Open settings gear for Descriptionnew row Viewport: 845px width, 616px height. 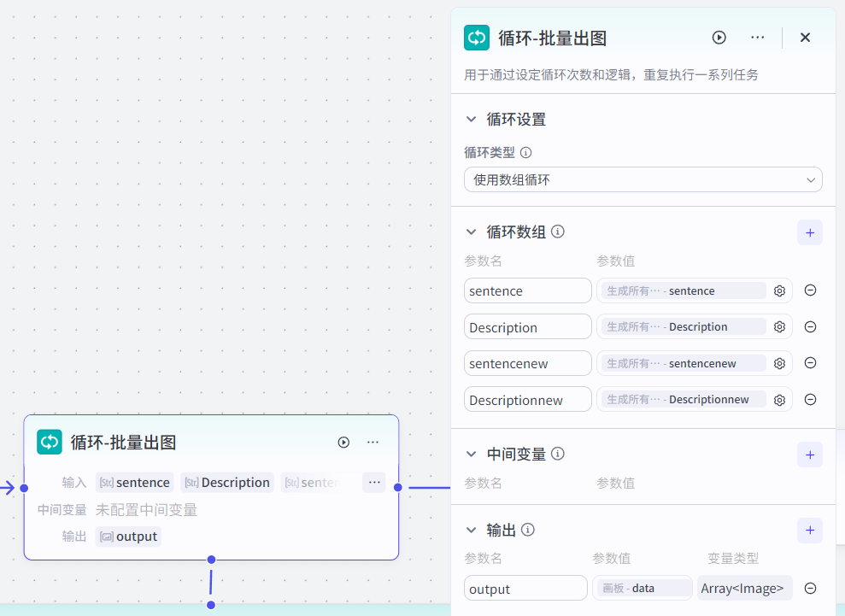click(779, 400)
